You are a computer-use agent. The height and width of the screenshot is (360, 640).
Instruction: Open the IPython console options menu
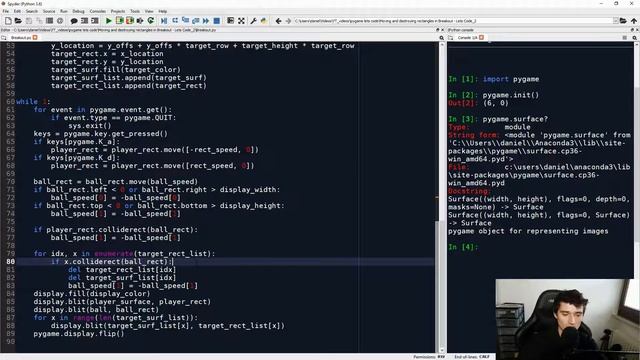(x=624, y=38)
